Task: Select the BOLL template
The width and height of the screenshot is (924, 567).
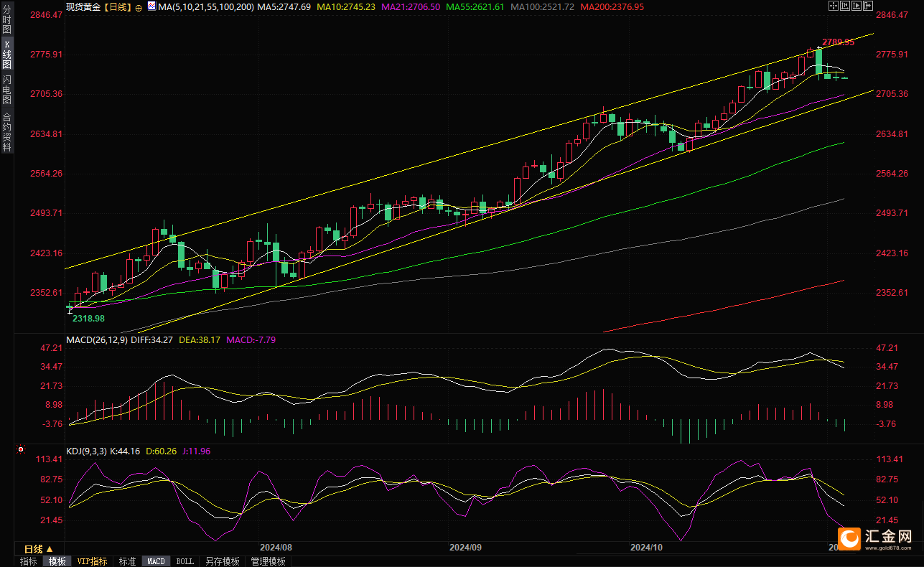Action: 185,561
